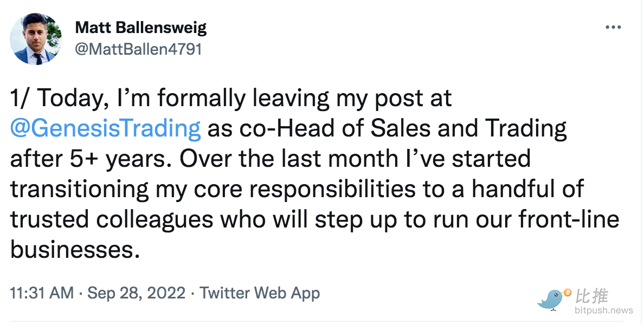Image resolution: width=644 pixels, height=325 pixels.
Task: Click Matt Ballensweig's round profile avatar
Action: point(36,39)
